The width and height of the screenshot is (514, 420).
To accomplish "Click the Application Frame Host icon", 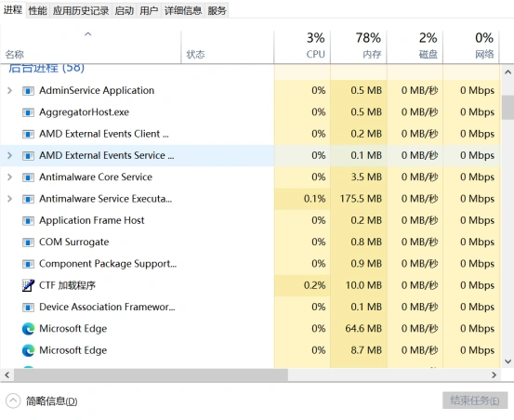I will 28,221.
